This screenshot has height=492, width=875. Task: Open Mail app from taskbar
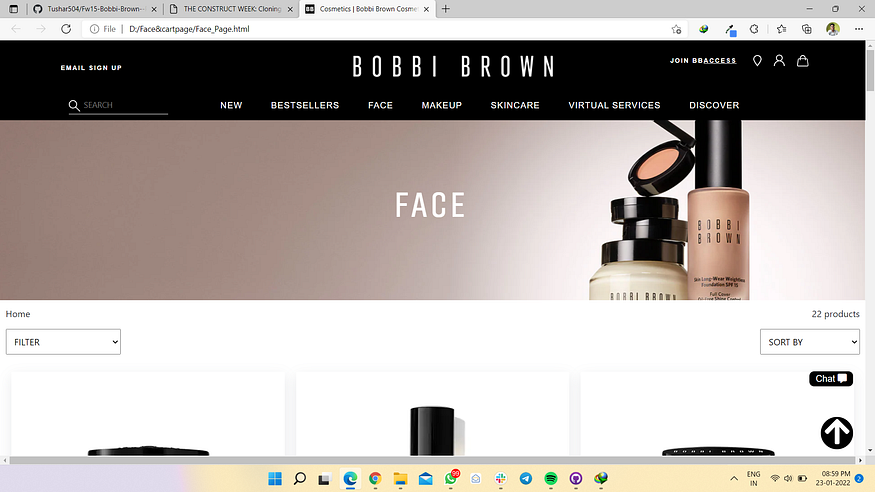[425, 479]
